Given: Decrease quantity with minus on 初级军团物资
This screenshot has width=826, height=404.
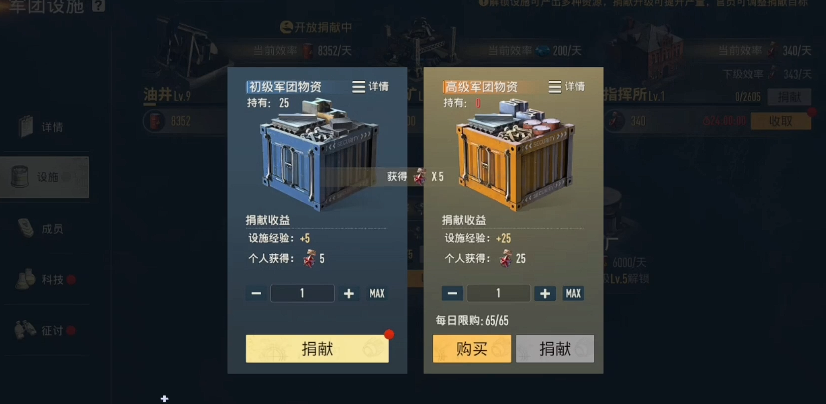Looking at the screenshot, I should coord(256,293).
